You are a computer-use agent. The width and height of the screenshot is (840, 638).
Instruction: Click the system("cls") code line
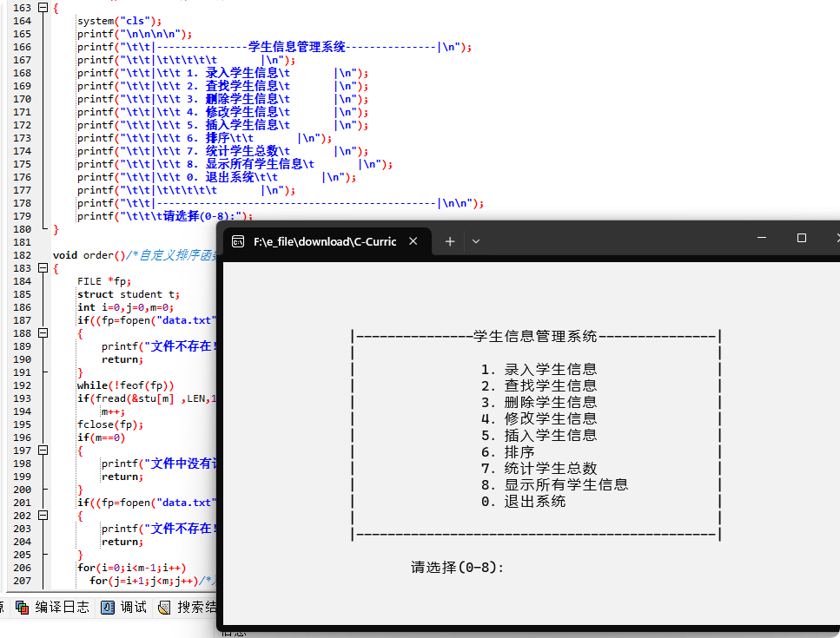[x=120, y=21]
